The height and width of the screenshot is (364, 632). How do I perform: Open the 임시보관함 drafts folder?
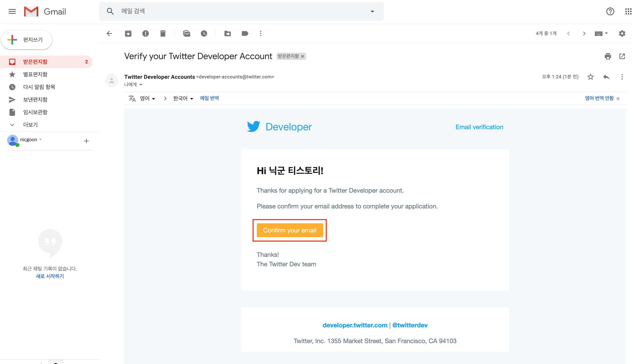point(35,112)
